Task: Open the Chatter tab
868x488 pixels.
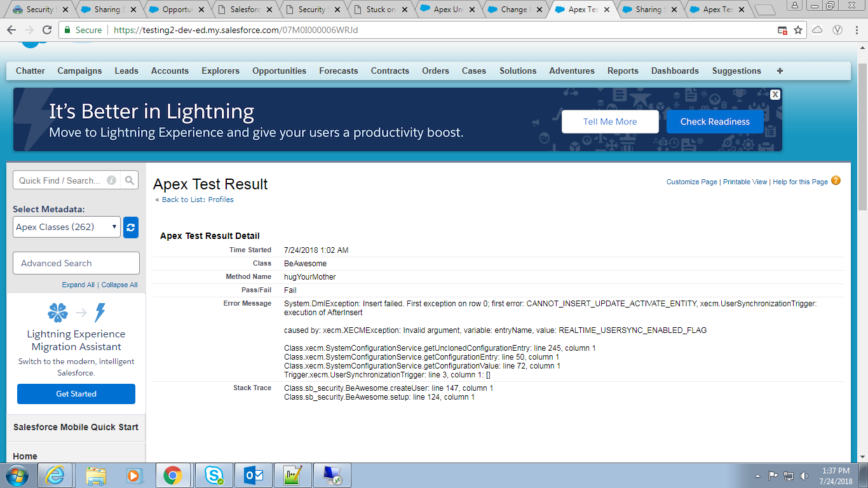Action: (31, 71)
